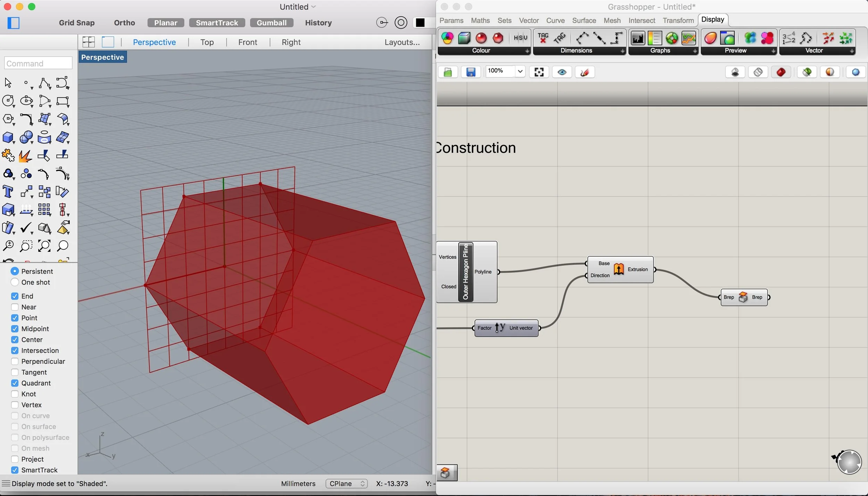
Task: Enable the Near object snap
Action: click(x=15, y=307)
